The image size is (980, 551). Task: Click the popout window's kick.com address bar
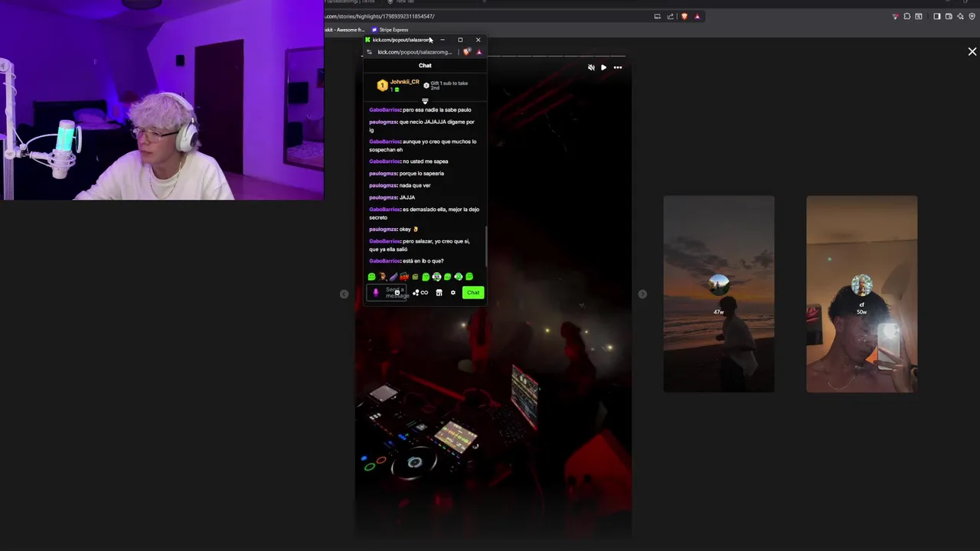(415, 52)
